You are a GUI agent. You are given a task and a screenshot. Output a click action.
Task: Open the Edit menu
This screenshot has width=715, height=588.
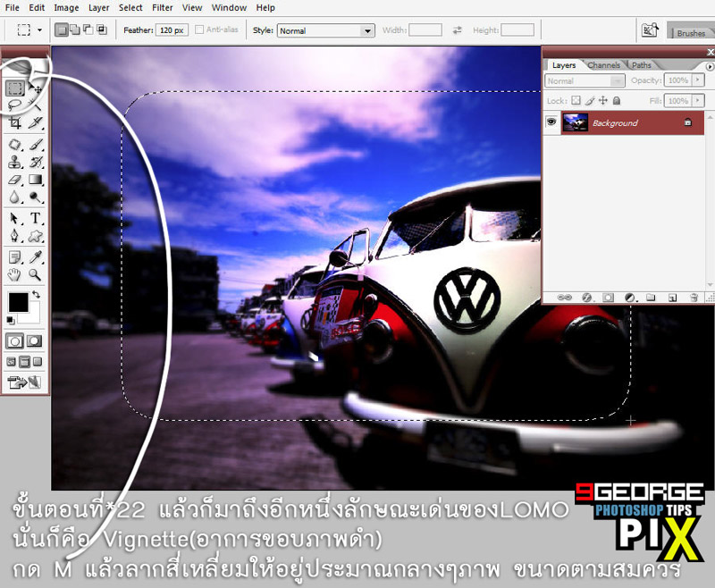coord(37,8)
